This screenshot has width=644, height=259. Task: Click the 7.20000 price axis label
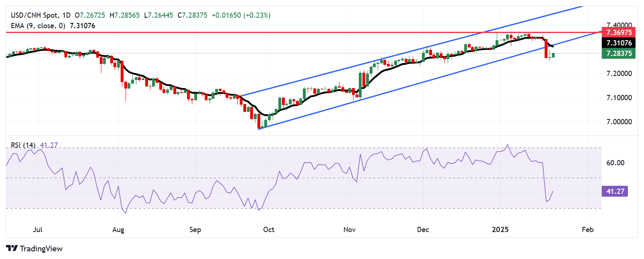point(619,74)
